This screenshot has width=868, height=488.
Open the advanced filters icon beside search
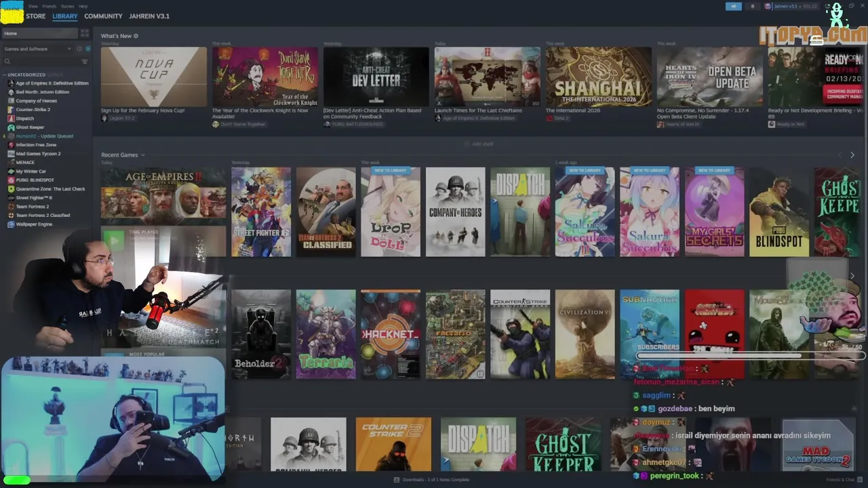pyautogui.click(x=85, y=61)
